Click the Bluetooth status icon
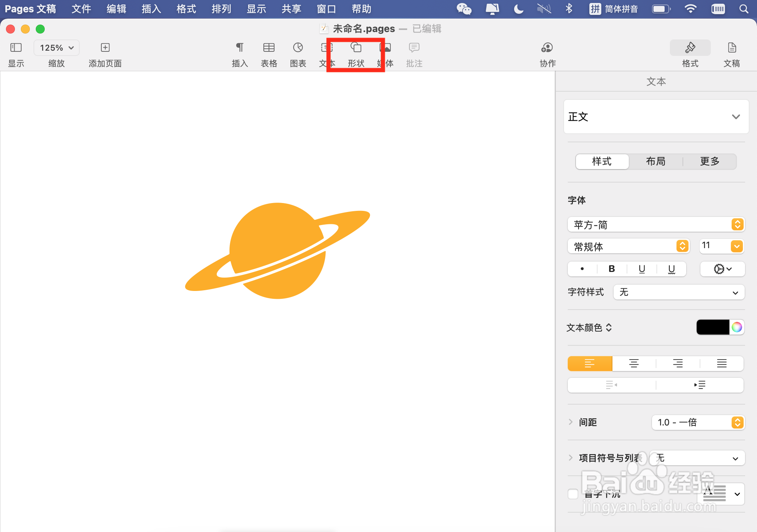The height and width of the screenshot is (532, 757). (569, 9)
